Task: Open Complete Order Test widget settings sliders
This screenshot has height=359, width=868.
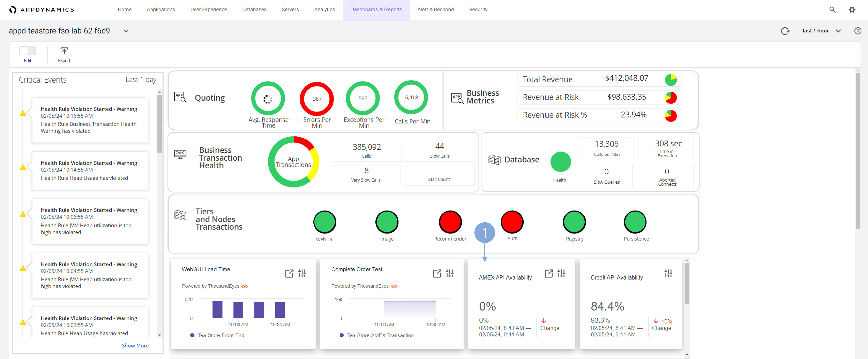Action: click(x=450, y=273)
